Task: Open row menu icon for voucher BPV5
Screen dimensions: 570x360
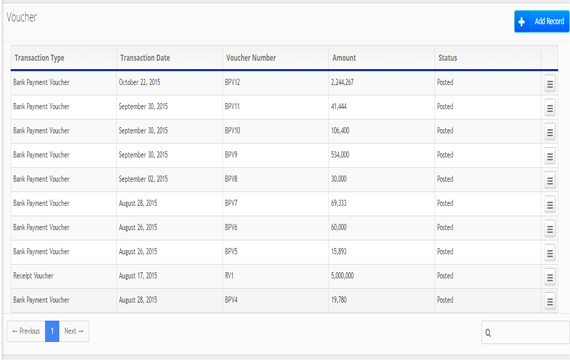Action: pos(550,253)
